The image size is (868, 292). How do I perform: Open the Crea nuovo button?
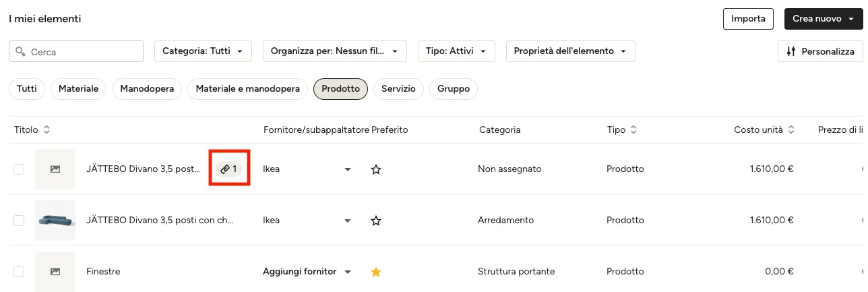click(822, 19)
